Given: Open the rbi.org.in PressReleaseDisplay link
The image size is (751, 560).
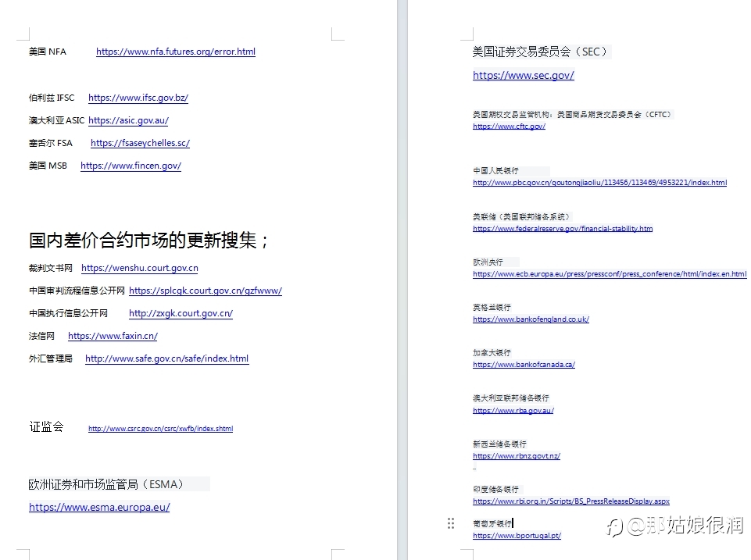Looking at the screenshot, I should click(x=571, y=501).
